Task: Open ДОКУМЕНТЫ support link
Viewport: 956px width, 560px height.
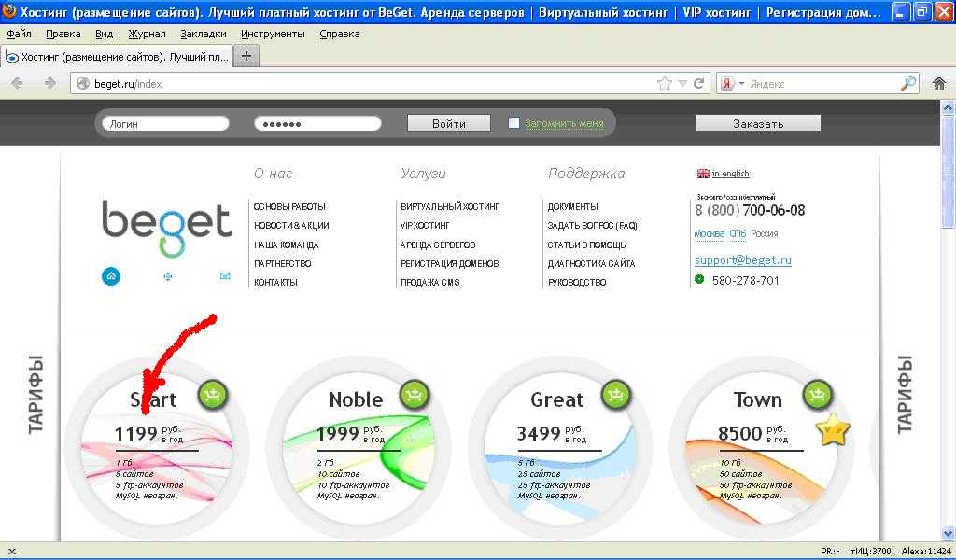Action: pos(572,206)
